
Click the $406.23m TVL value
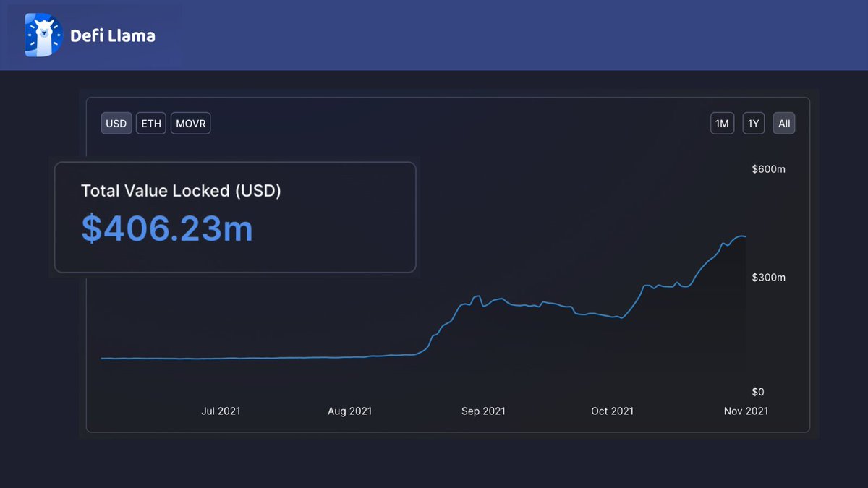[167, 228]
